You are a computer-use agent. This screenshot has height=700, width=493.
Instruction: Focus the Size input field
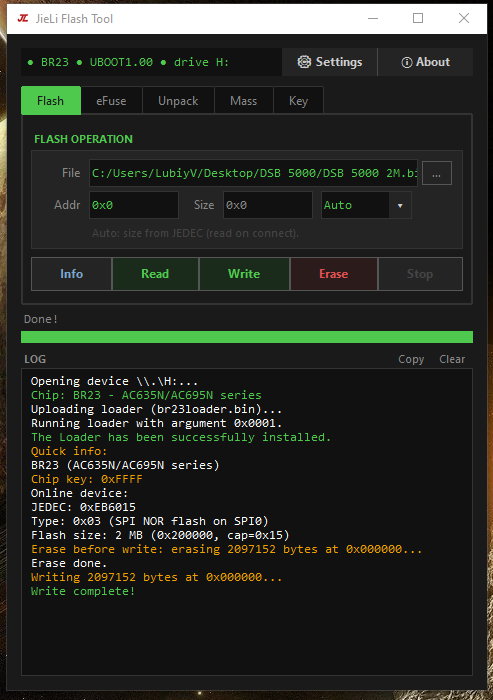(267, 205)
